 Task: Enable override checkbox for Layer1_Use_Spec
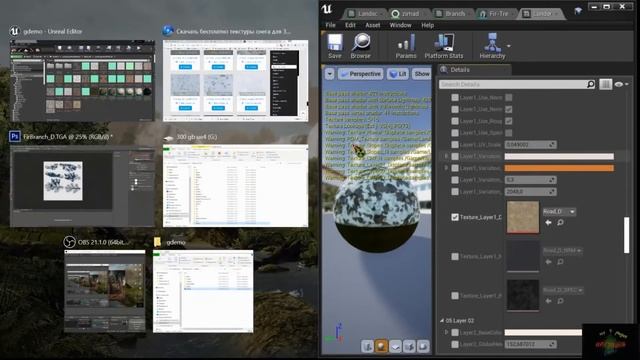pyautogui.click(x=455, y=133)
